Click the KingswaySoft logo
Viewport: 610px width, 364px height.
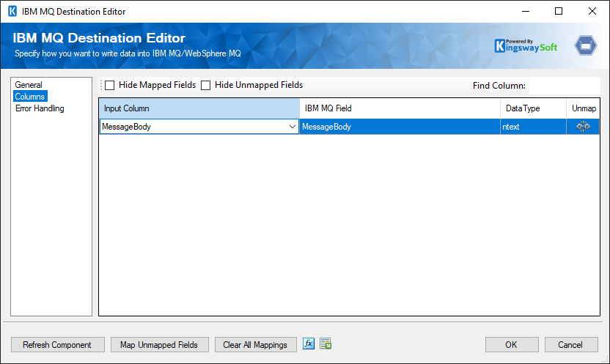(526, 46)
